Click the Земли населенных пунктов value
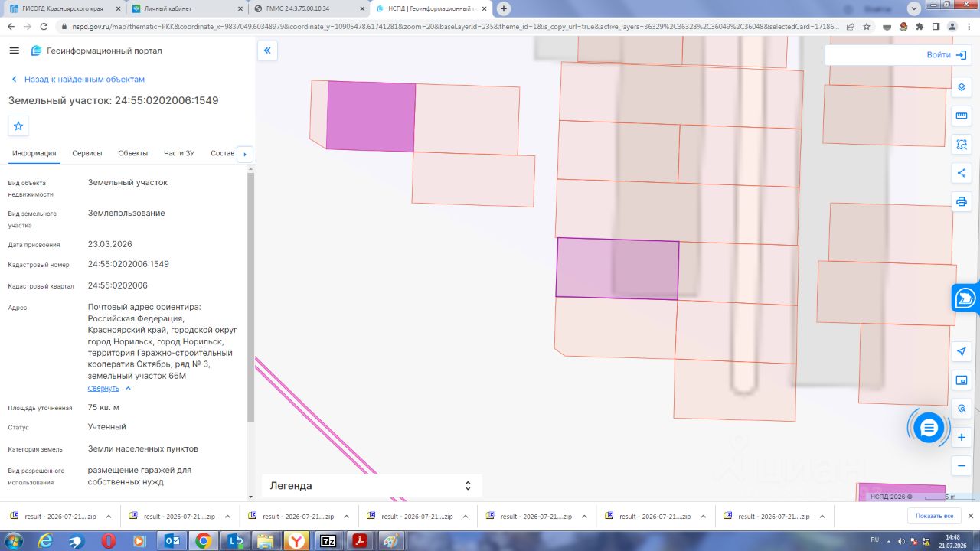This screenshot has height=551, width=980. [143, 448]
